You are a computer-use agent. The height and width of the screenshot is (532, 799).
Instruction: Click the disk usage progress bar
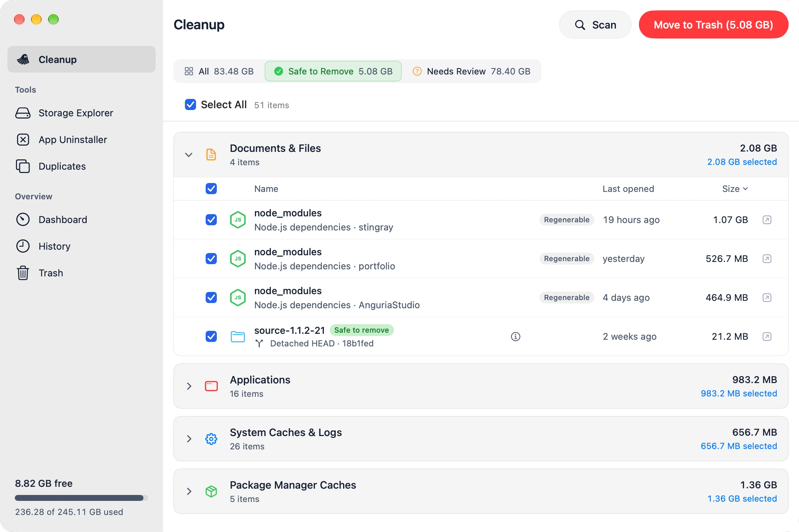(x=82, y=498)
